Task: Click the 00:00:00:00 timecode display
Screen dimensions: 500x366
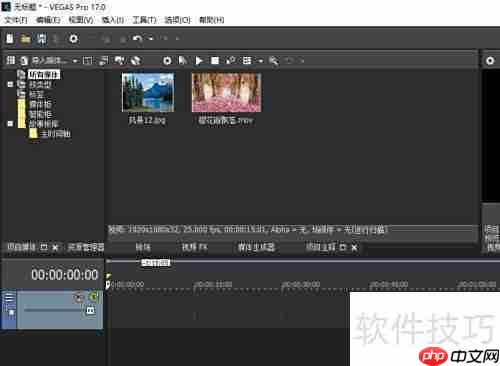Action: point(65,275)
